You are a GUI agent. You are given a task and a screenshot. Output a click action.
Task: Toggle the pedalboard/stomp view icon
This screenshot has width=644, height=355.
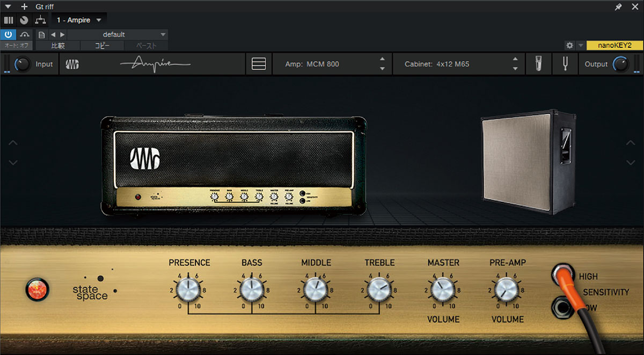[259, 64]
